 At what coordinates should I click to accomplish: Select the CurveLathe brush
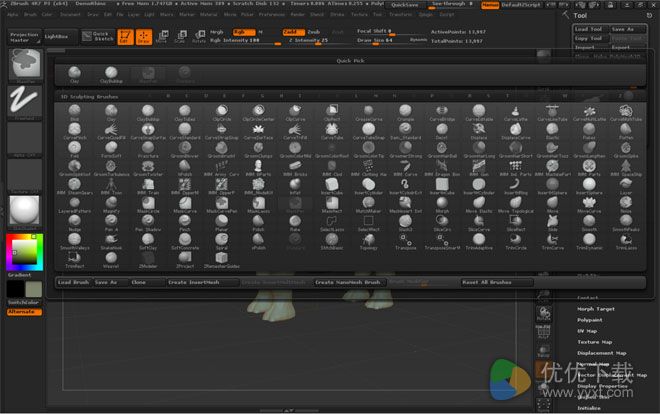point(516,113)
